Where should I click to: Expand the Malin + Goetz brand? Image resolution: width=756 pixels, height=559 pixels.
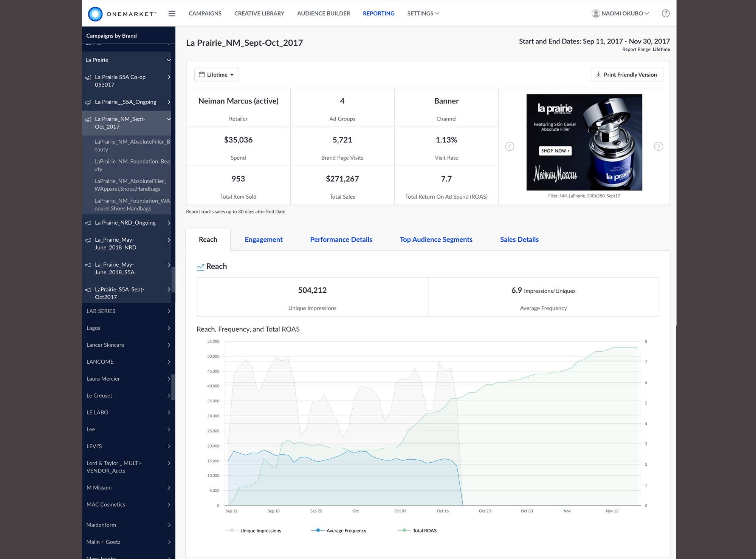click(169, 542)
